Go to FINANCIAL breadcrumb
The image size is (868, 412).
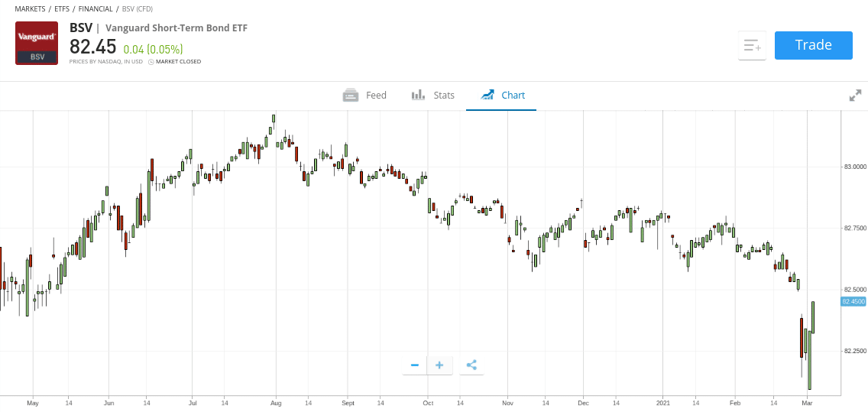(x=96, y=9)
